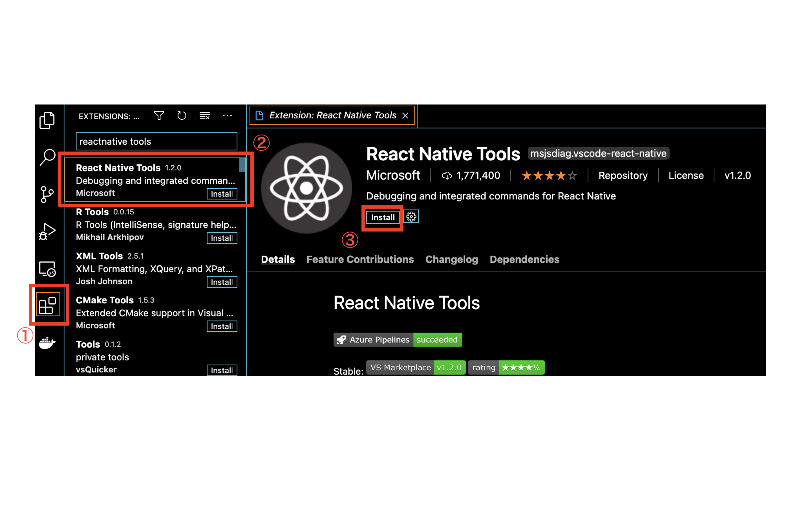
Task: Open the manage gear next to Install
Action: [411, 217]
